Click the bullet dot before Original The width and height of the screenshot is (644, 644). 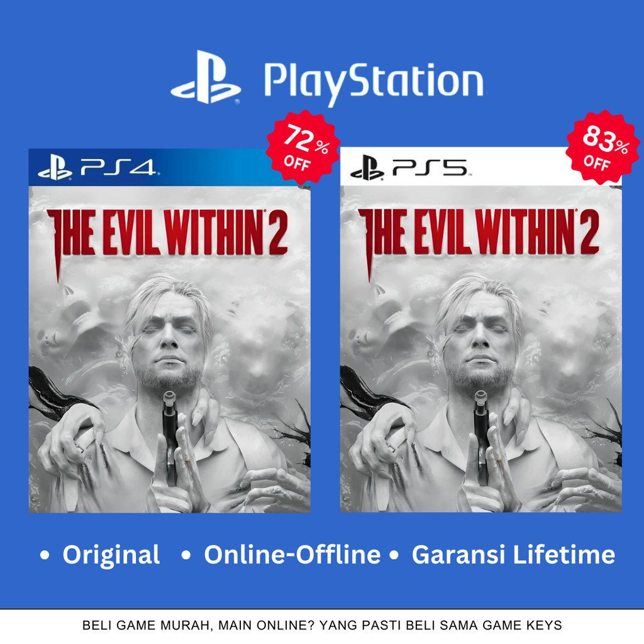tap(45, 555)
